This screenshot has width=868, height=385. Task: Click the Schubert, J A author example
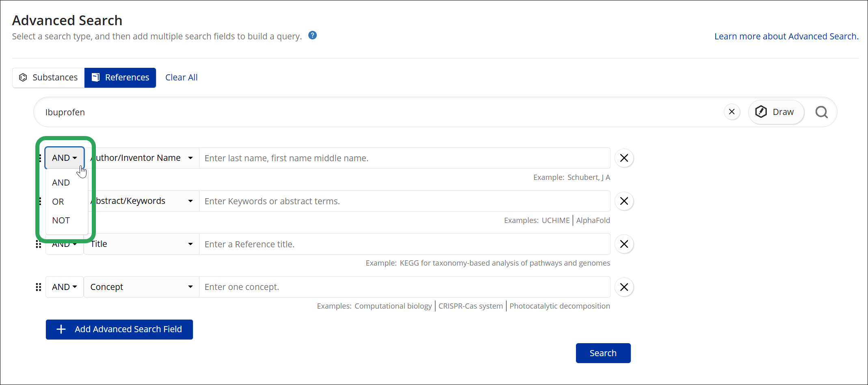tap(589, 177)
